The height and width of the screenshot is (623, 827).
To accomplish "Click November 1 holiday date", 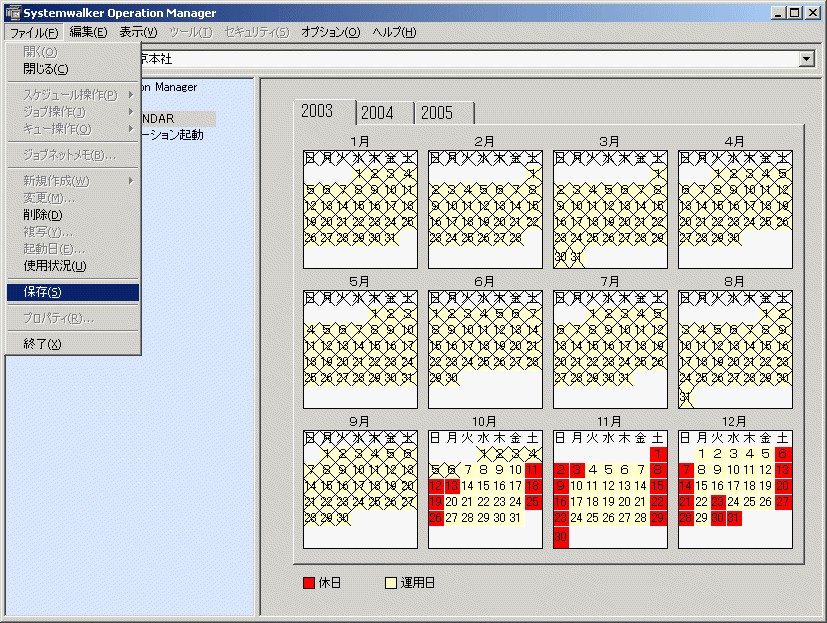I will (x=658, y=454).
